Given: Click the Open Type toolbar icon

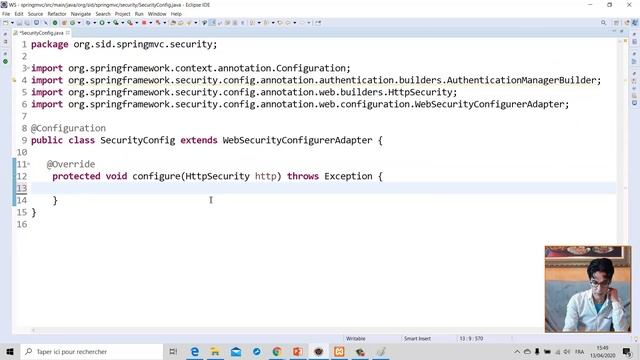Looking at the screenshot, I should pos(173,23).
